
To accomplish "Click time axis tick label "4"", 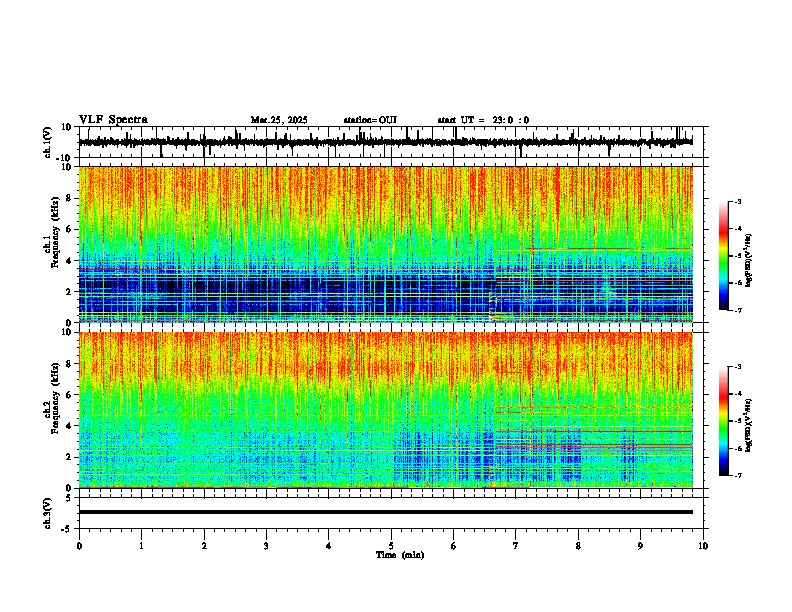I will (x=329, y=546).
